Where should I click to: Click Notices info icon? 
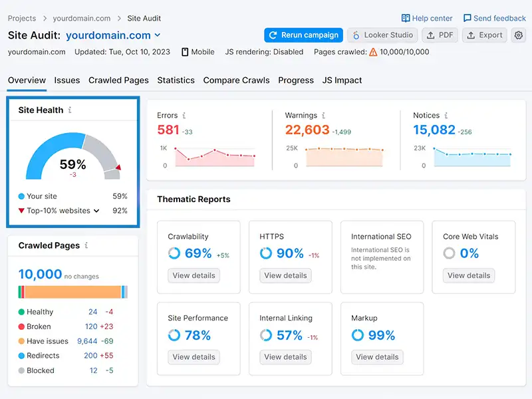pyautogui.click(x=446, y=115)
